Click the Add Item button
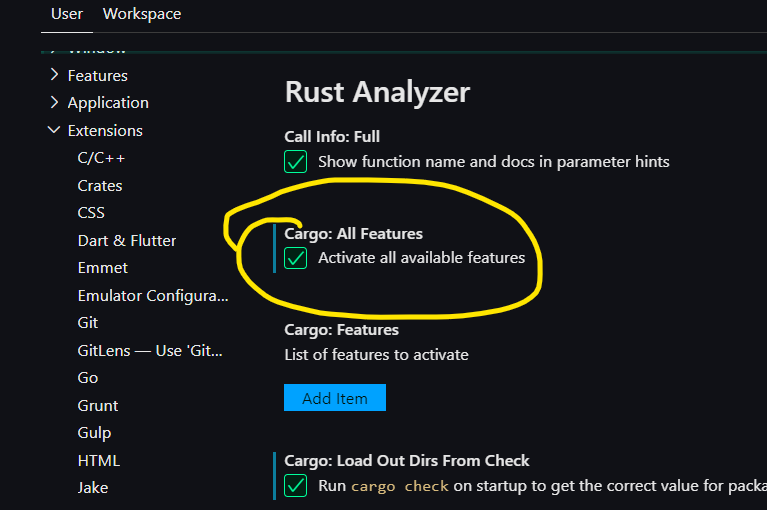Screen dimensions: 767x510 335,398
